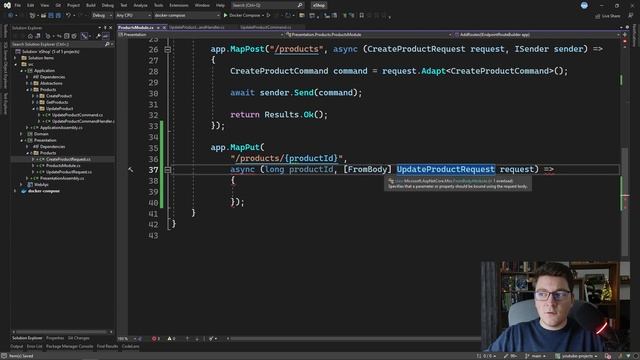Screen dimensions: 640x360
Task: Select ProductsModule.cs in Solution Explorer
Action: 63,166
